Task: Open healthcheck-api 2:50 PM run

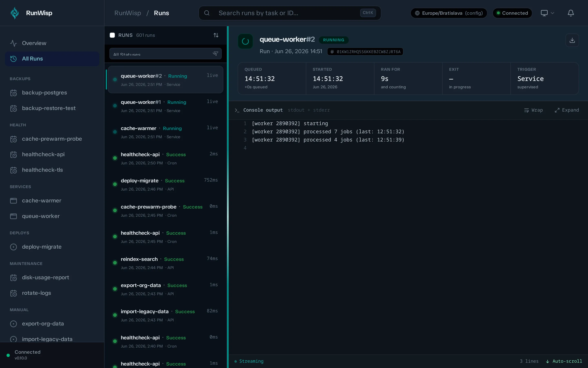Action: tap(165, 158)
